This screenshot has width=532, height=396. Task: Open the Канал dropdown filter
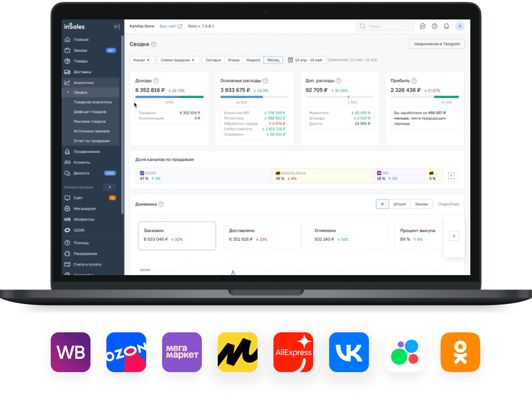point(142,60)
